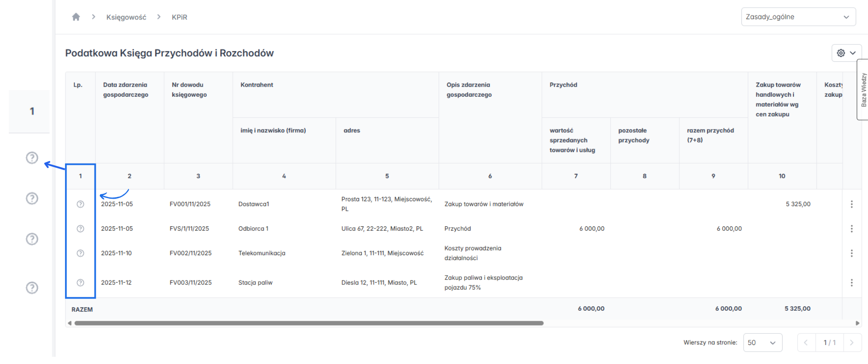Open the three-dot menu for the Stacja paliw row
The height and width of the screenshot is (364, 868).
point(852,283)
